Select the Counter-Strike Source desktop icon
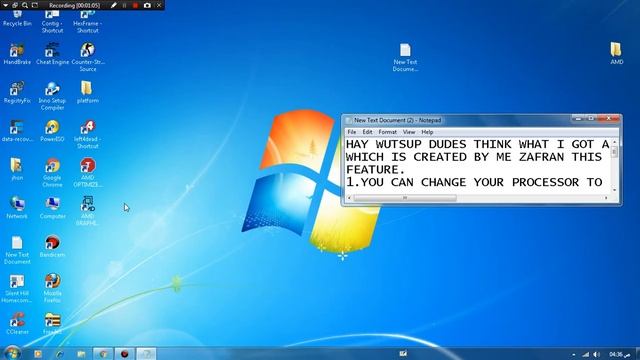Viewport: 640px width, 360px height. coord(87,57)
